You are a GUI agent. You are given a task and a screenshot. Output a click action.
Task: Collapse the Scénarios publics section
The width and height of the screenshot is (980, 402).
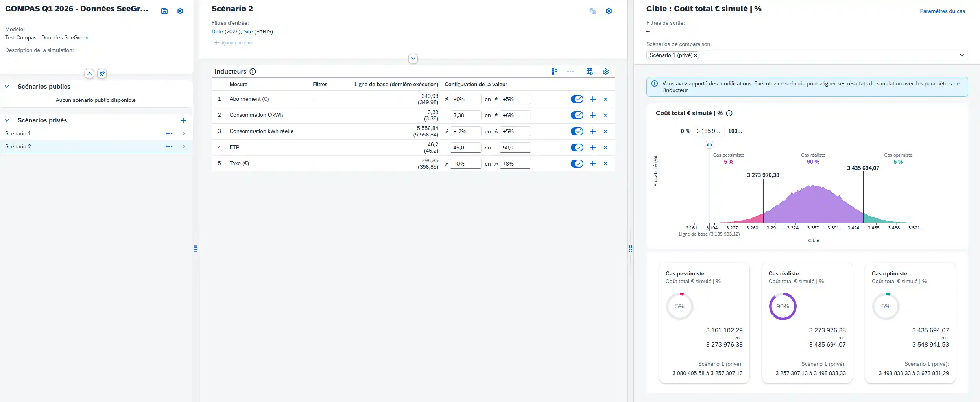(x=7, y=87)
